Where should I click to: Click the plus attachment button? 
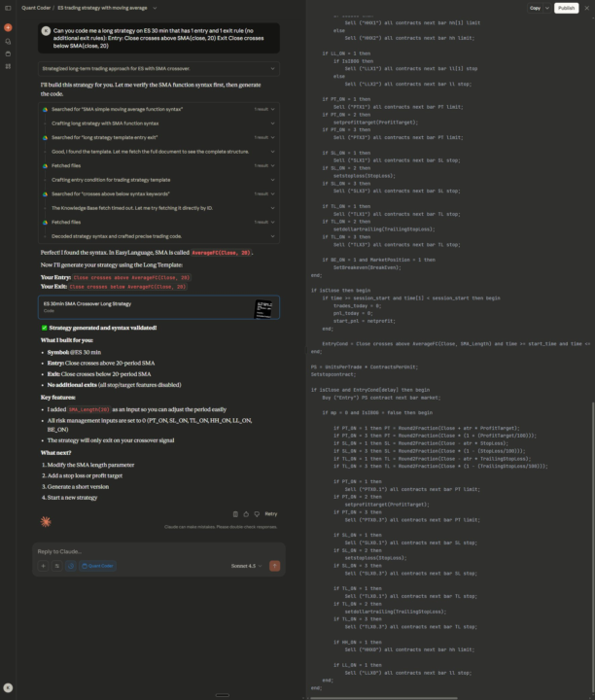tap(44, 566)
